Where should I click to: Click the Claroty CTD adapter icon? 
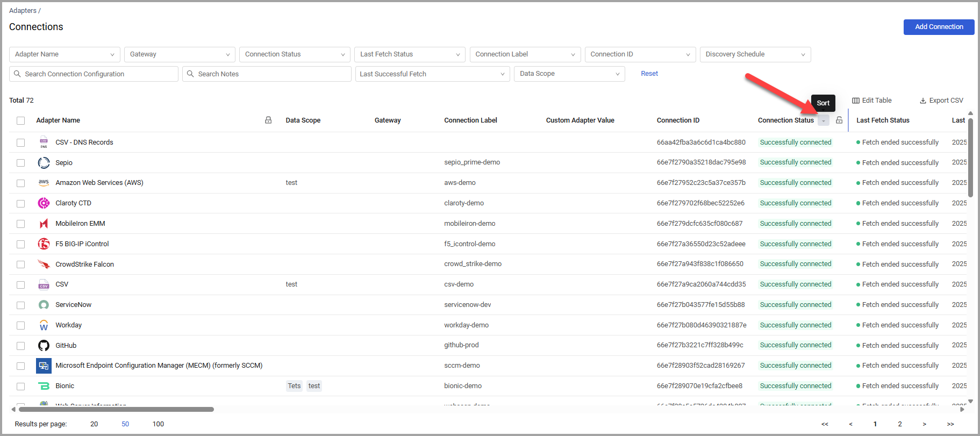pos(44,203)
